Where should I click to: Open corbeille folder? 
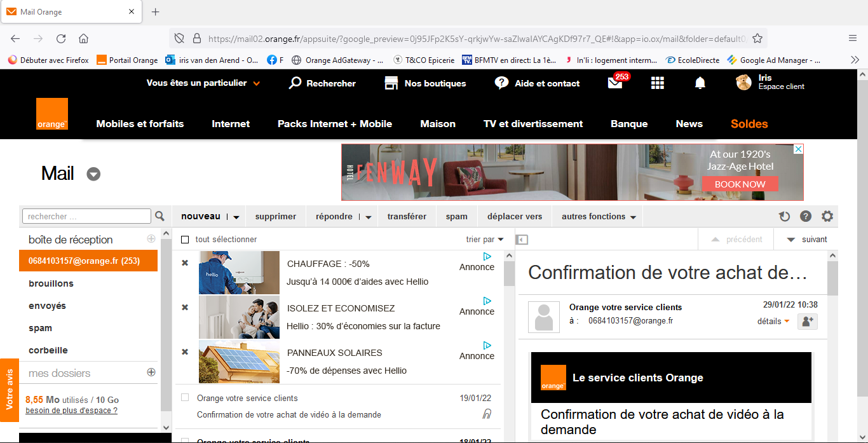pyautogui.click(x=48, y=350)
